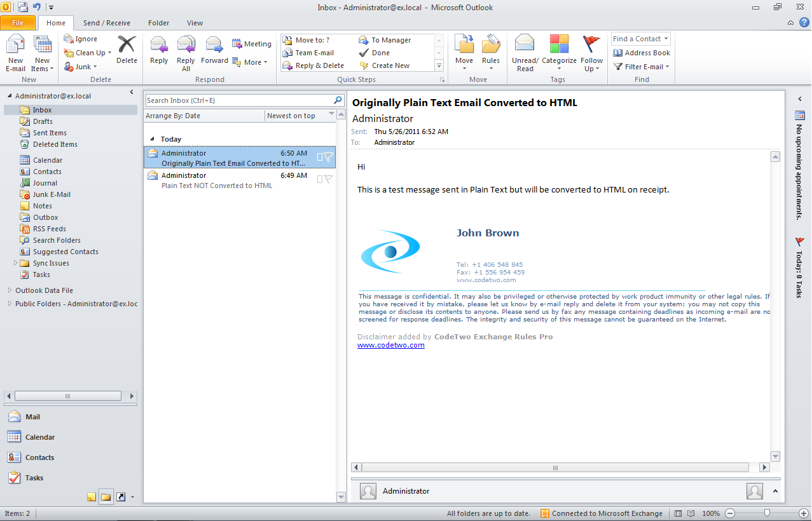
Task: Collapse the Today message group
Action: 151,139
